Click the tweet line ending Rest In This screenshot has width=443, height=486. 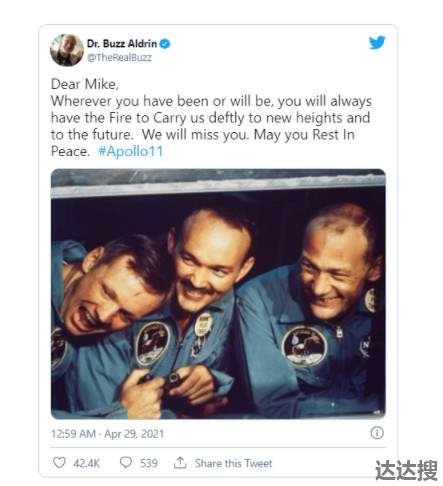pos(203,135)
